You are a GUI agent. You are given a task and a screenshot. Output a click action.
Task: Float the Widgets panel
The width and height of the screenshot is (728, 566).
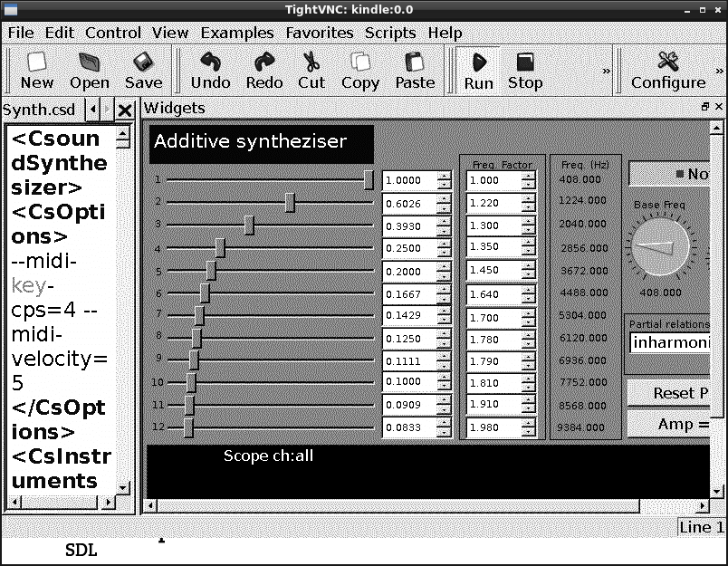click(x=705, y=107)
